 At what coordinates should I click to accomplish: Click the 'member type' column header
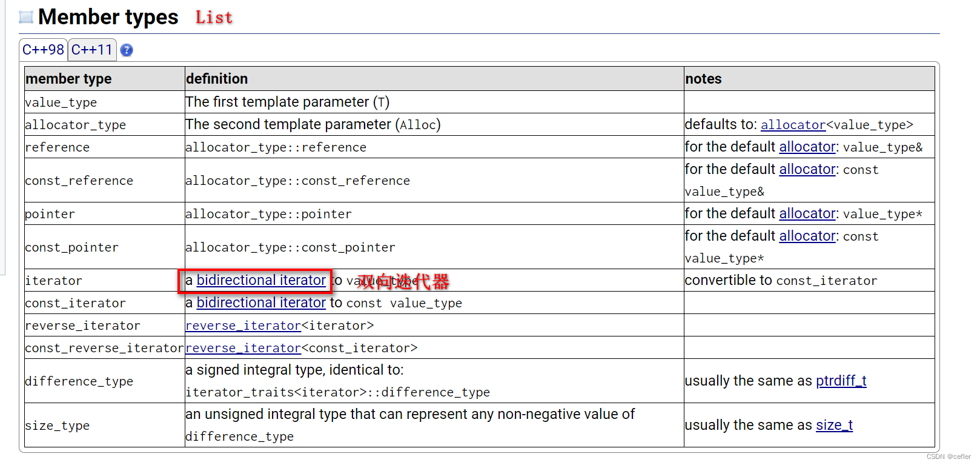(104, 79)
